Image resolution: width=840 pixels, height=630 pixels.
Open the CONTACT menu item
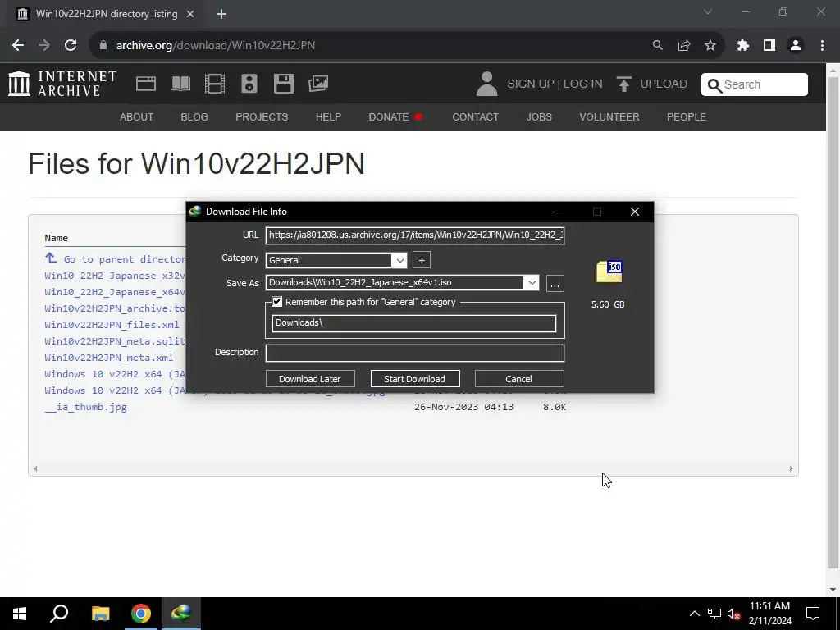(475, 116)
